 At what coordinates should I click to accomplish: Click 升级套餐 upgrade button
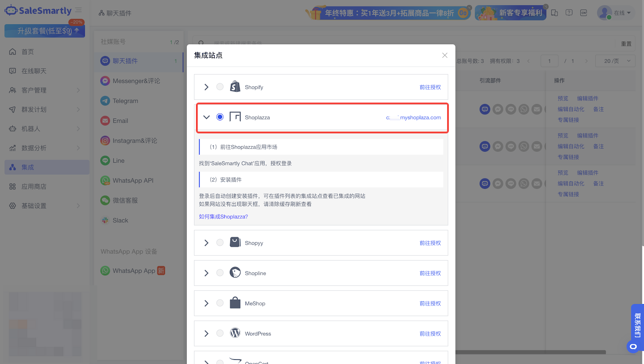click(45, 31)
